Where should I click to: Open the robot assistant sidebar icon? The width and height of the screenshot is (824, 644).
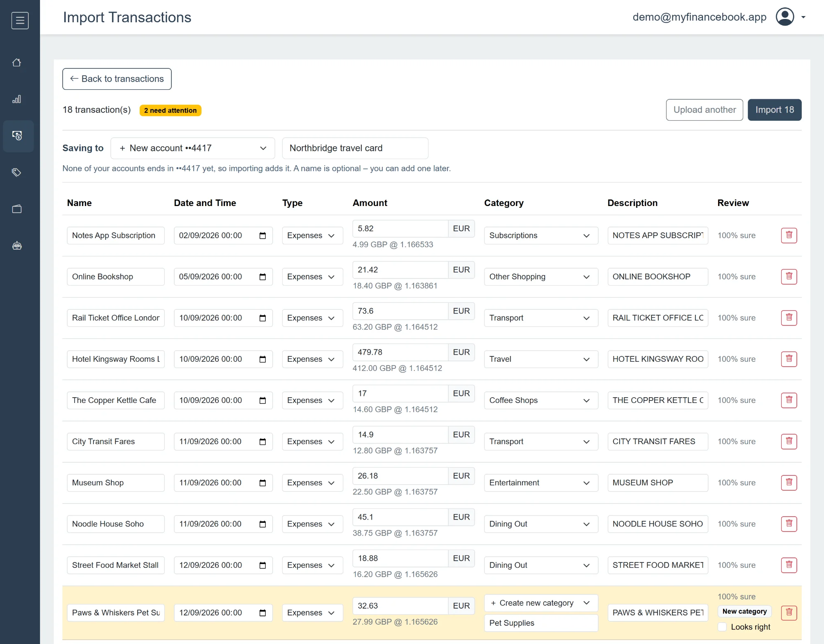pos(17,246)
